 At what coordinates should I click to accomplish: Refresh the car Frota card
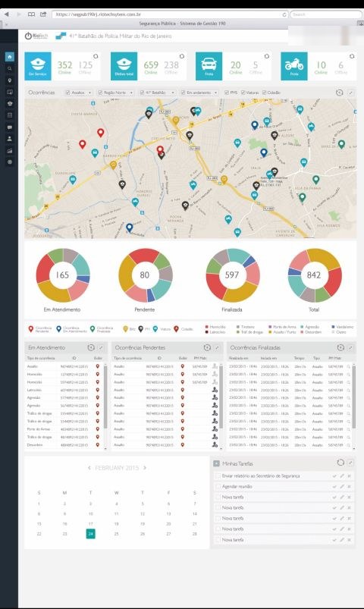(267, 56)
